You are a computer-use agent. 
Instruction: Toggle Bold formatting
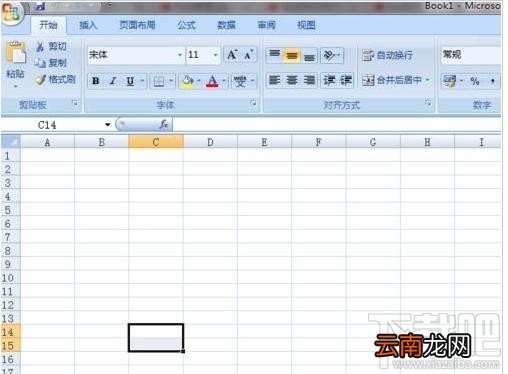point(96,81)
